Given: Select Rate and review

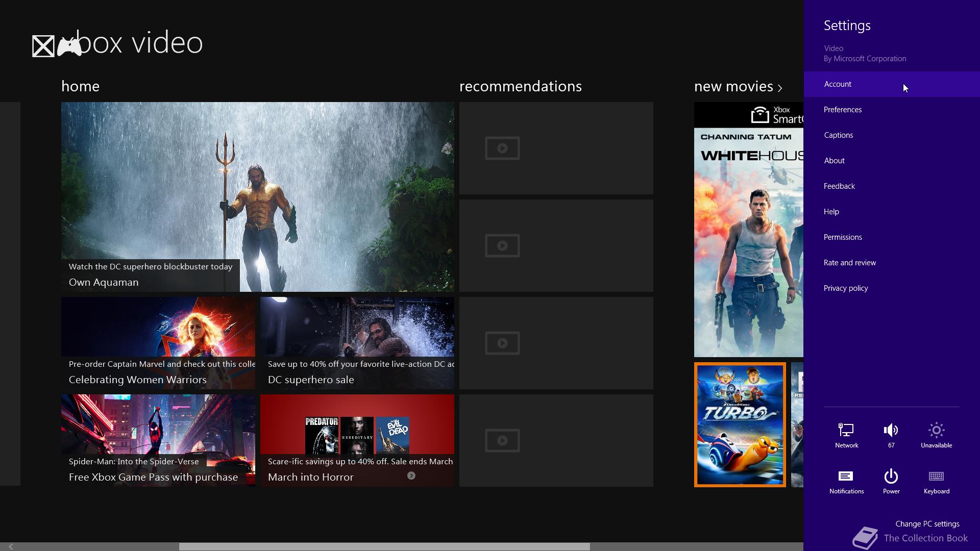Looking at the screenshot, I should pyautogui.click(x=892, y=263).
